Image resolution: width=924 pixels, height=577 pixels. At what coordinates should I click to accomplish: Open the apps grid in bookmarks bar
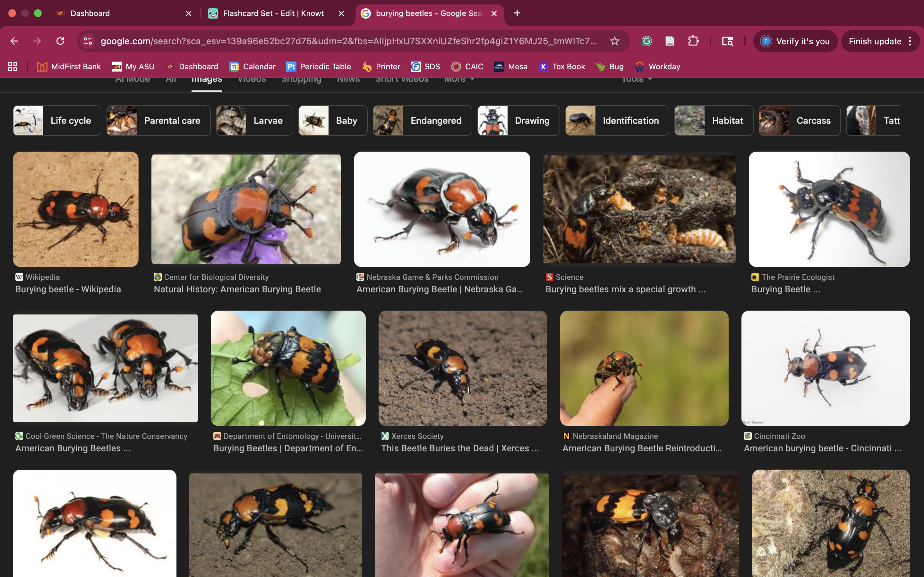[x=13, y=67]
